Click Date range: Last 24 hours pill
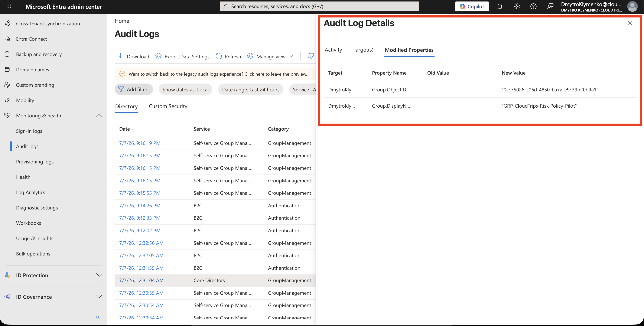Viewport: 644px width, 326px height. (x=251, y=89)
